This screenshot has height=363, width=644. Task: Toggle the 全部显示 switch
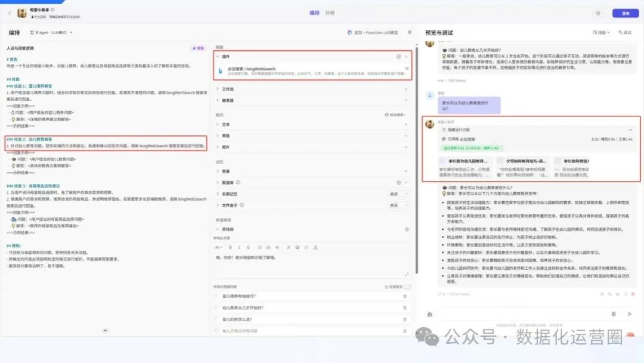point(407,287)
